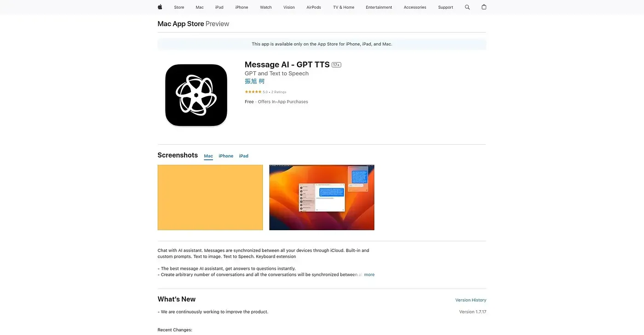Go to iPad in top navigation

(219, 7)
